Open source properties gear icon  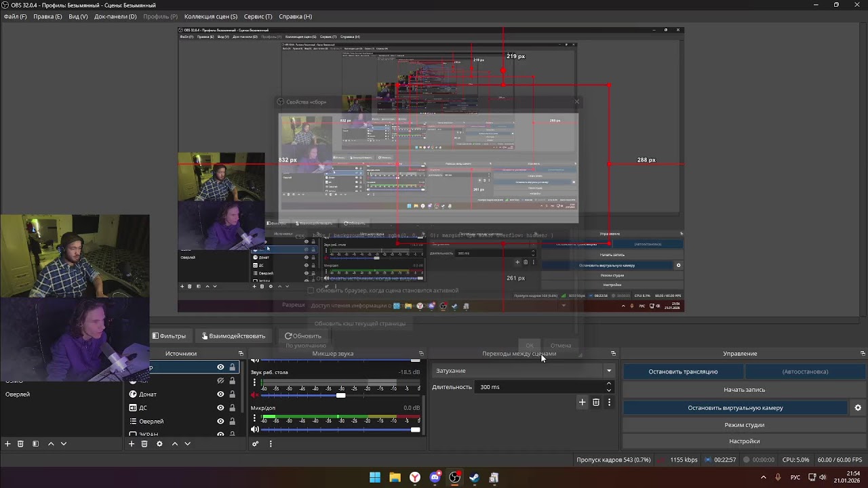(x=159, y=444)
